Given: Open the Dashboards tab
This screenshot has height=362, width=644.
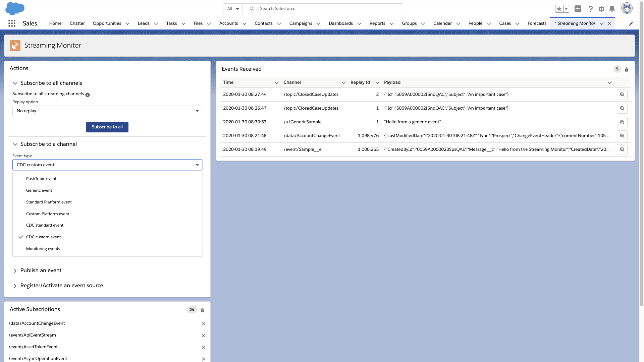Looking at the screenshot, I should (x=341, y=23).
